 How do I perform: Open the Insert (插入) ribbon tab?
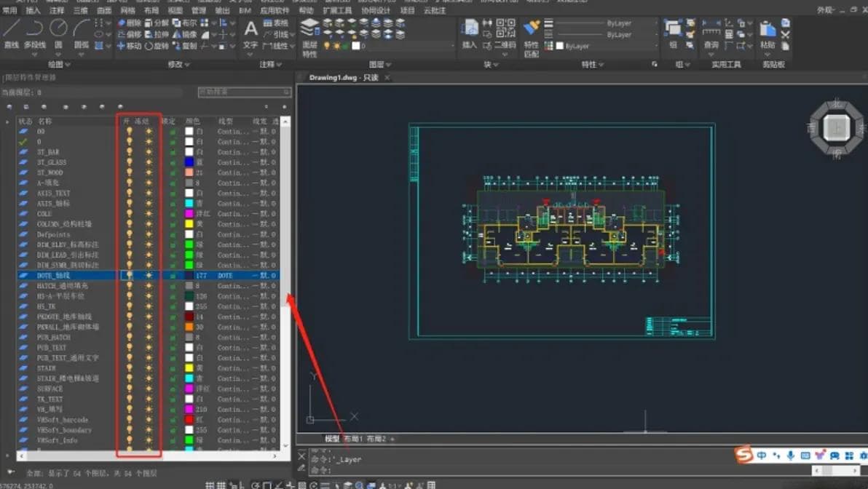click(33, 10)
